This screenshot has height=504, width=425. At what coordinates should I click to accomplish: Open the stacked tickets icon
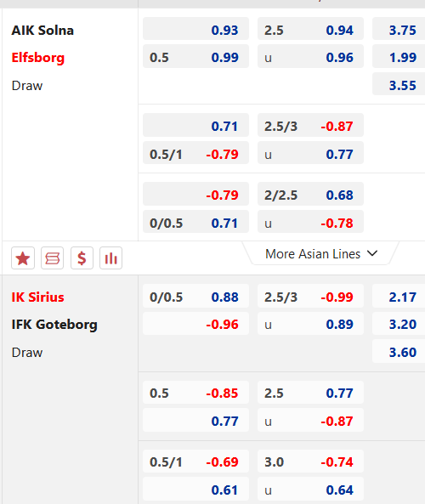pyautogui.click(x=52, y=258)
